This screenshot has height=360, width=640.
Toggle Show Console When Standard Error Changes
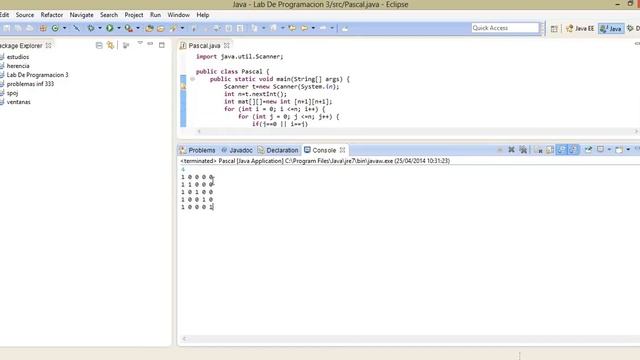tap(573, 150)
